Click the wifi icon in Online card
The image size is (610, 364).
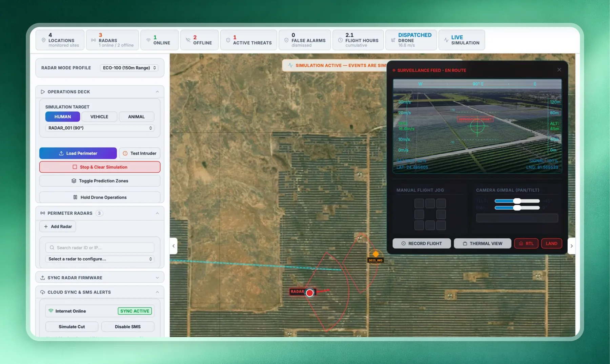click(148, 40)
